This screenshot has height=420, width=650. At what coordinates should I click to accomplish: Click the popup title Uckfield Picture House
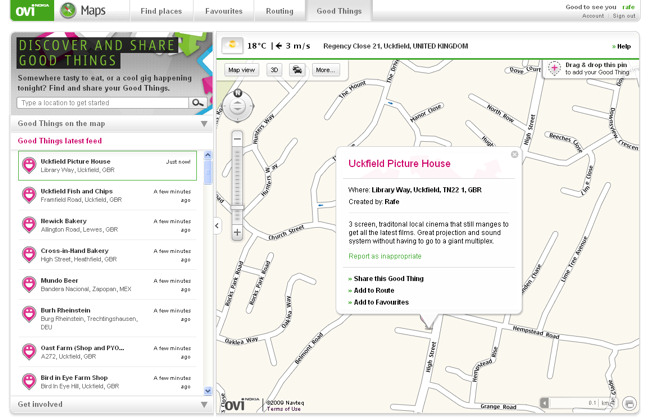tap(399, 164)
